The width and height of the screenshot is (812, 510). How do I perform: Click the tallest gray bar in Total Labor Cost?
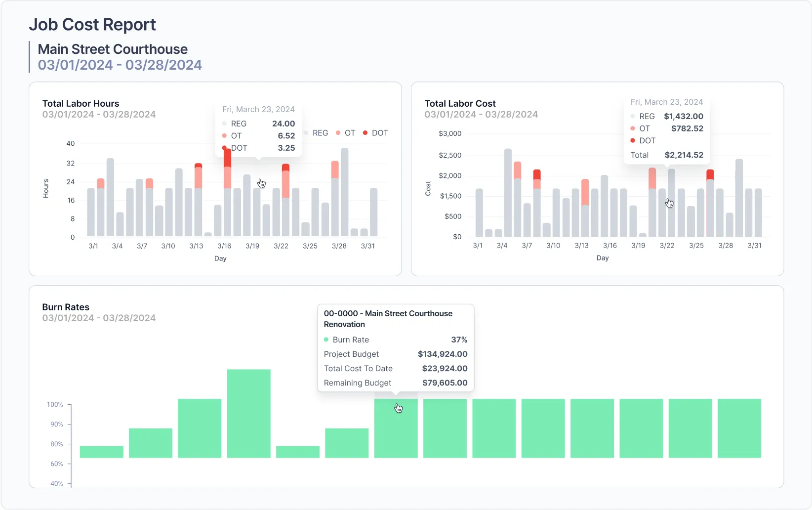508,193
